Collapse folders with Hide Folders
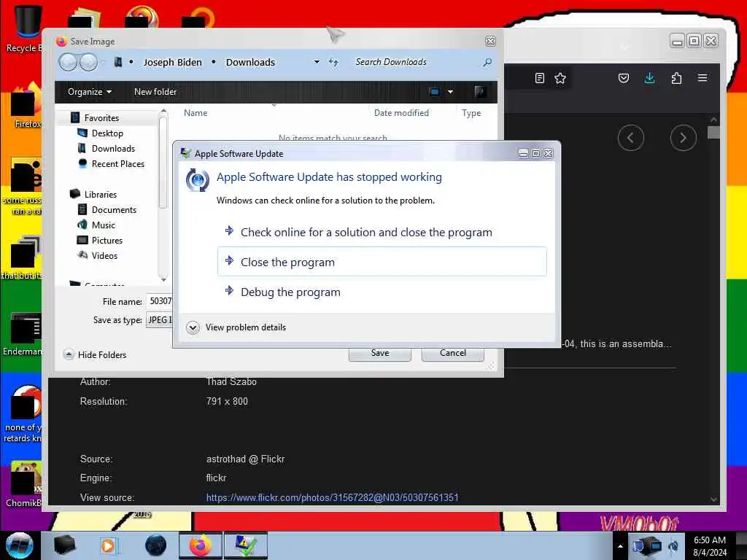Image resolution: width=747 pixels, height=560 pixels. click(95, 355)
